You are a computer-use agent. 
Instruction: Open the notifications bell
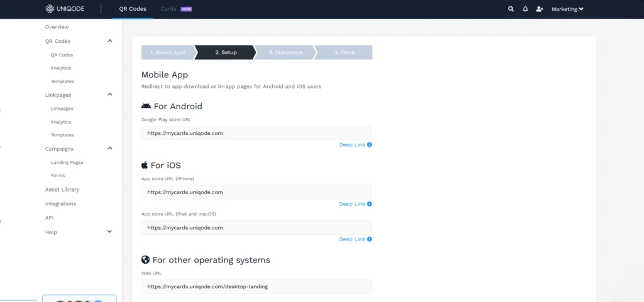pos(525,9)
